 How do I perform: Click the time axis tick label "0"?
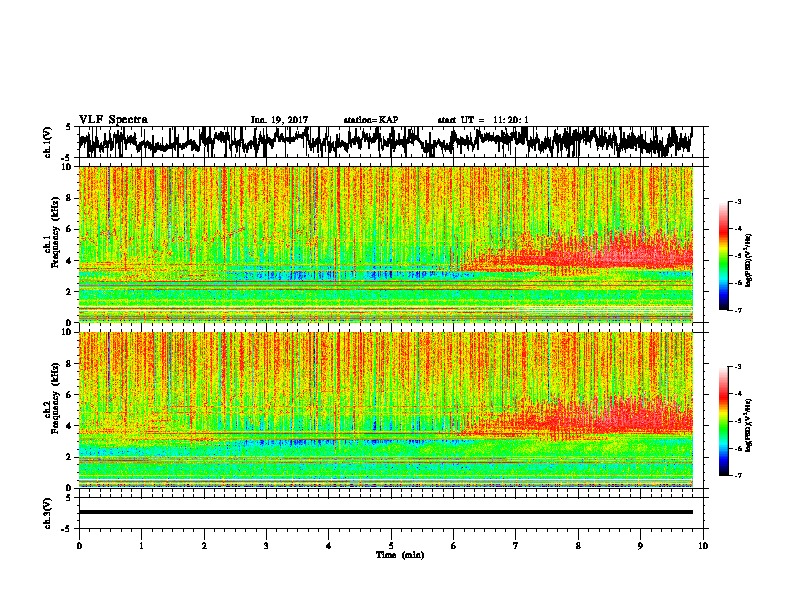click(79, 546)
